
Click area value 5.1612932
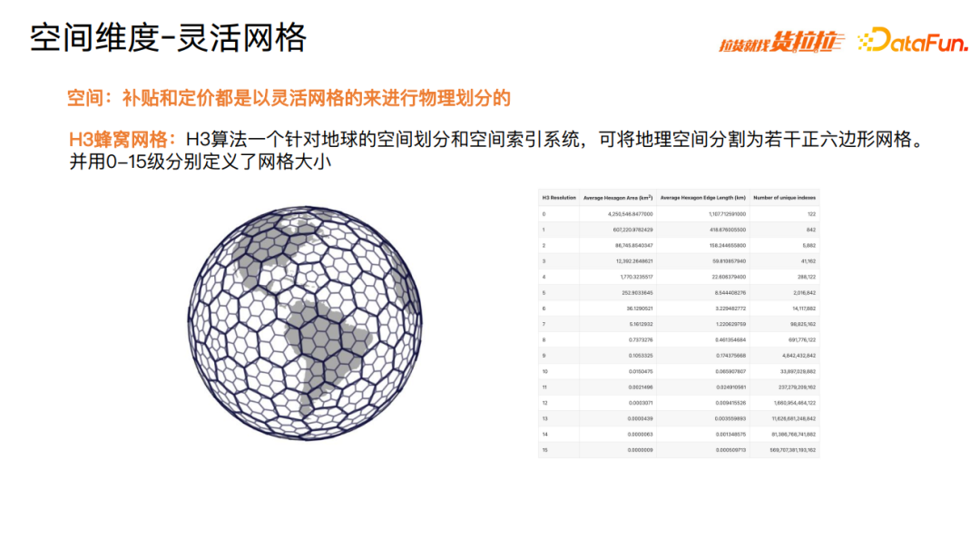(x=641, y=324)
